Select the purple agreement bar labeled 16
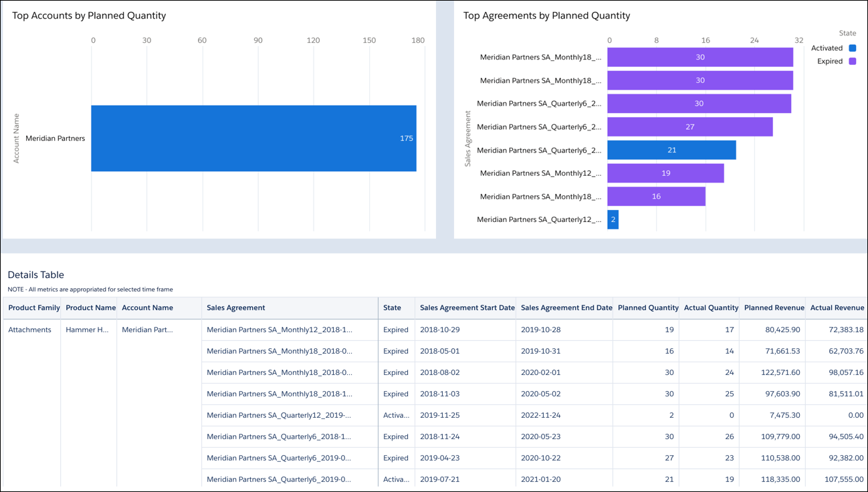Screen dimensions: 868x492 656,197
